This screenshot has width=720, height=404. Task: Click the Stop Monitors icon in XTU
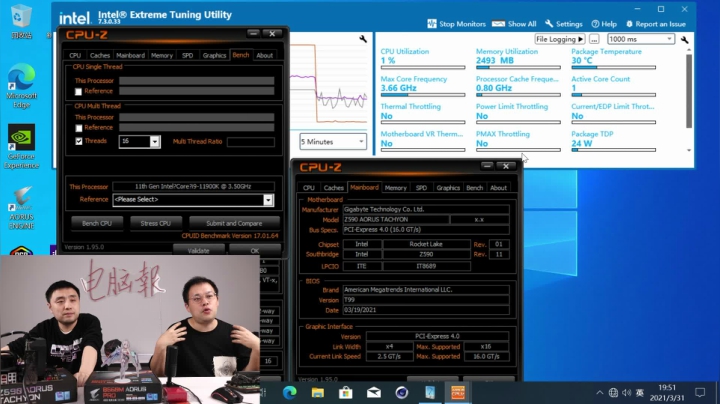coord(432,24)
